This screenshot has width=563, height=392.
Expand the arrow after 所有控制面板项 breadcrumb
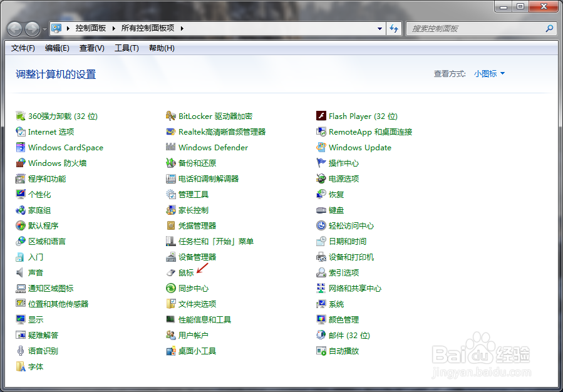tap(182, 28)
